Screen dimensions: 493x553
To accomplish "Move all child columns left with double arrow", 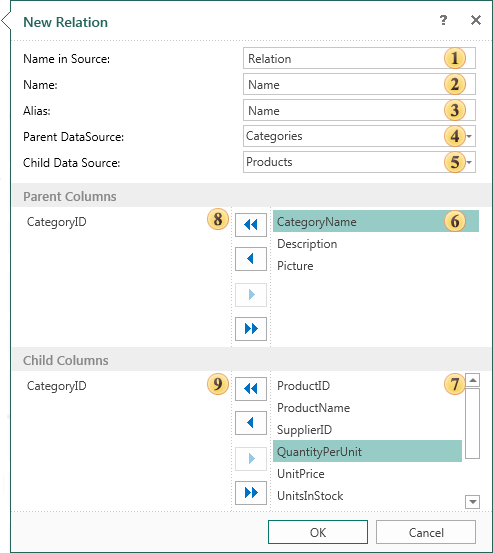I will click(251, 389).
